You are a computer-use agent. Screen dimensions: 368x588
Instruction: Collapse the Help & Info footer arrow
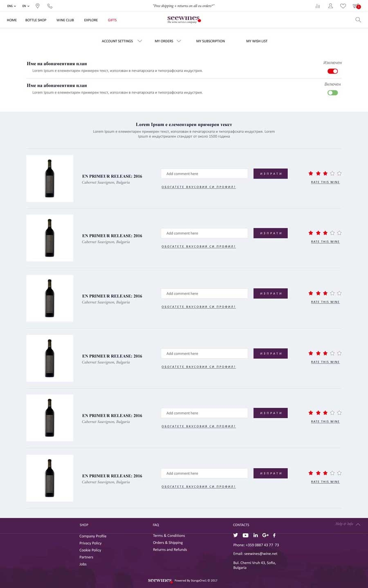[358, 524]
